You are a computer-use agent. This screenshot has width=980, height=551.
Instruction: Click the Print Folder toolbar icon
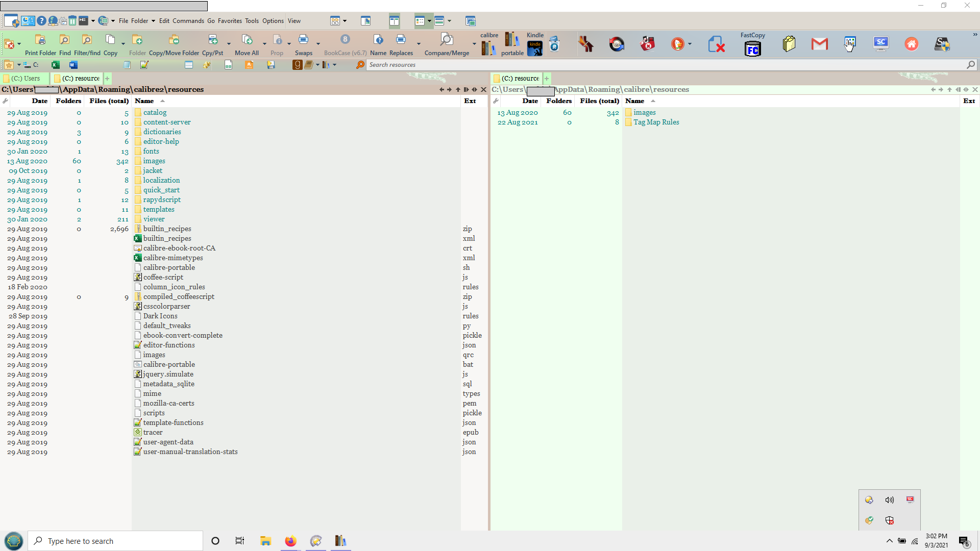pos(40,40)
